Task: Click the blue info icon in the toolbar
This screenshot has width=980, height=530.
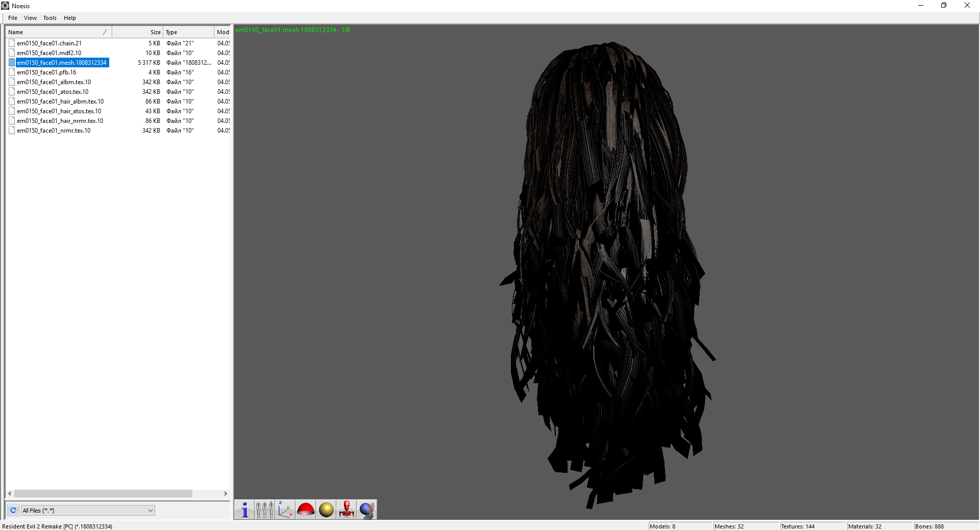Action: coord(244,510)
